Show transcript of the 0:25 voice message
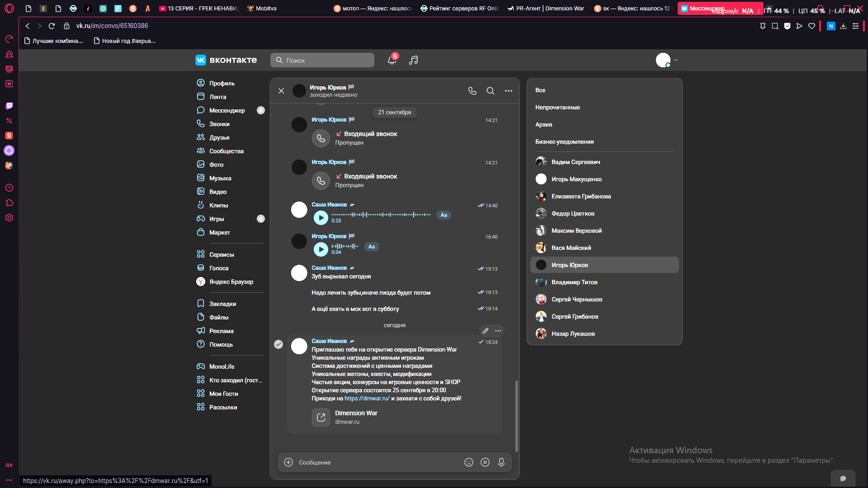This screenshot has width=868, height=488. pyautogui.click(x=444, y=215)
